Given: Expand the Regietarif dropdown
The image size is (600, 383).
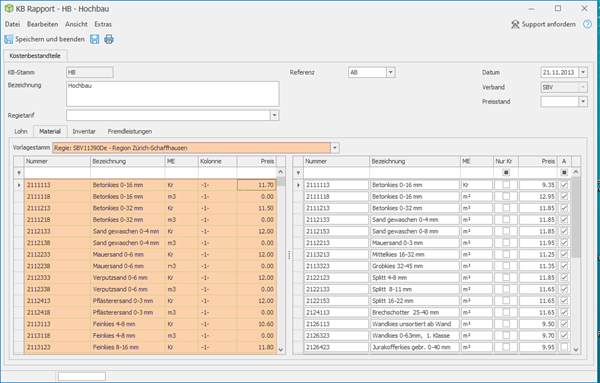Looking at the screenshot, I should point(274,115).
